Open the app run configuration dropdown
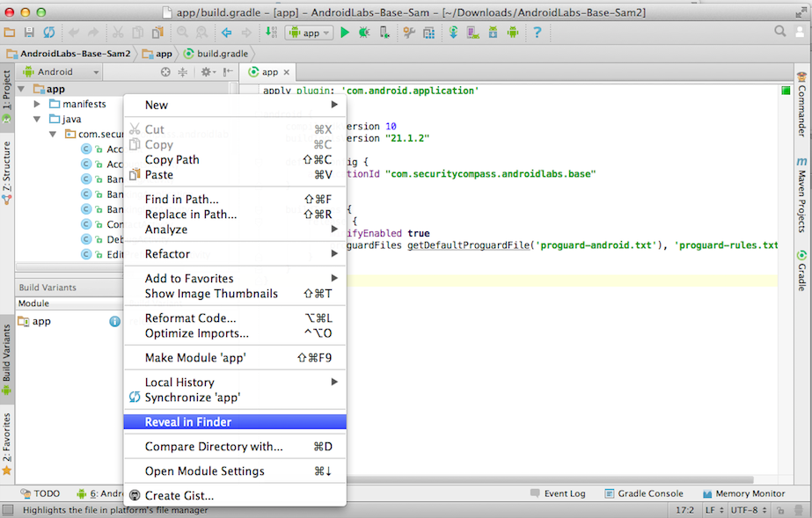Viewport: 812px width, 518px height. (309, 33)
